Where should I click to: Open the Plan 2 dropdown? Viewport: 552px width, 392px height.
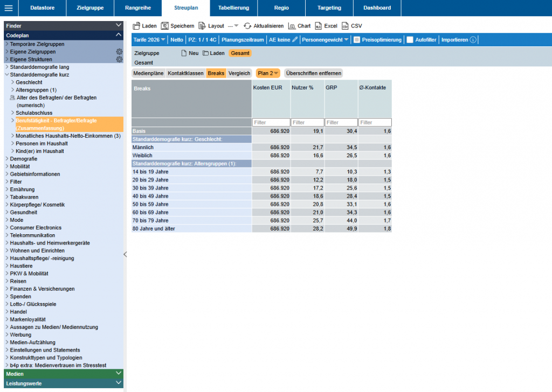[268, 73]
